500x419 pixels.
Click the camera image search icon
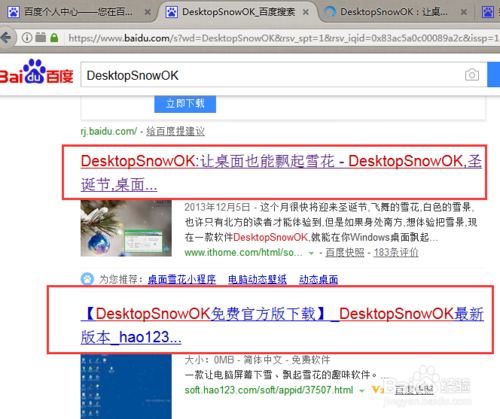[472, 75]
